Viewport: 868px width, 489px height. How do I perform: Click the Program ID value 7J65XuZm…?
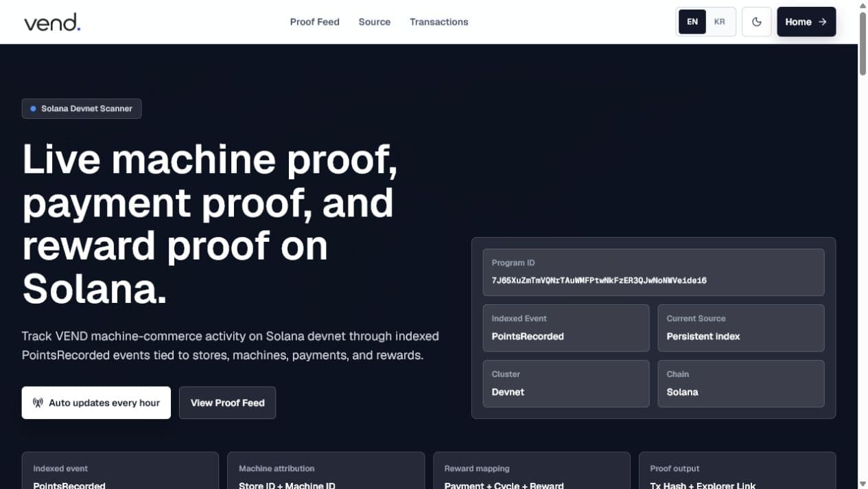pos(599,280)
